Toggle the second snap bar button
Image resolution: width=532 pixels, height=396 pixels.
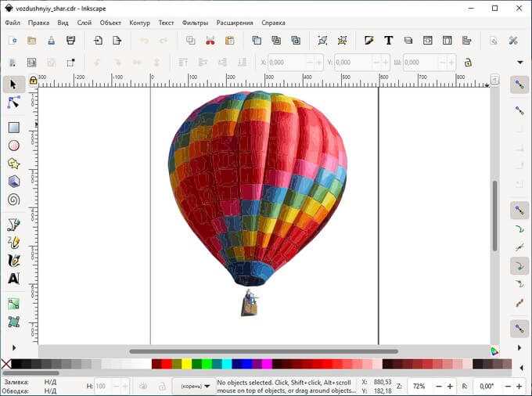pyautogui.click(x=519, y=110)
